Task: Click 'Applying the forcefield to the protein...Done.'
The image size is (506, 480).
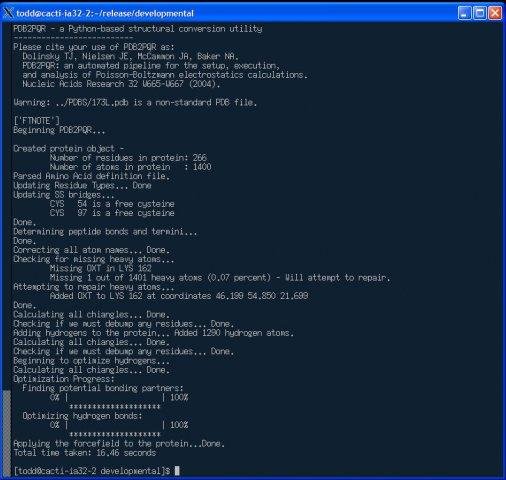Action: [119, 444]
